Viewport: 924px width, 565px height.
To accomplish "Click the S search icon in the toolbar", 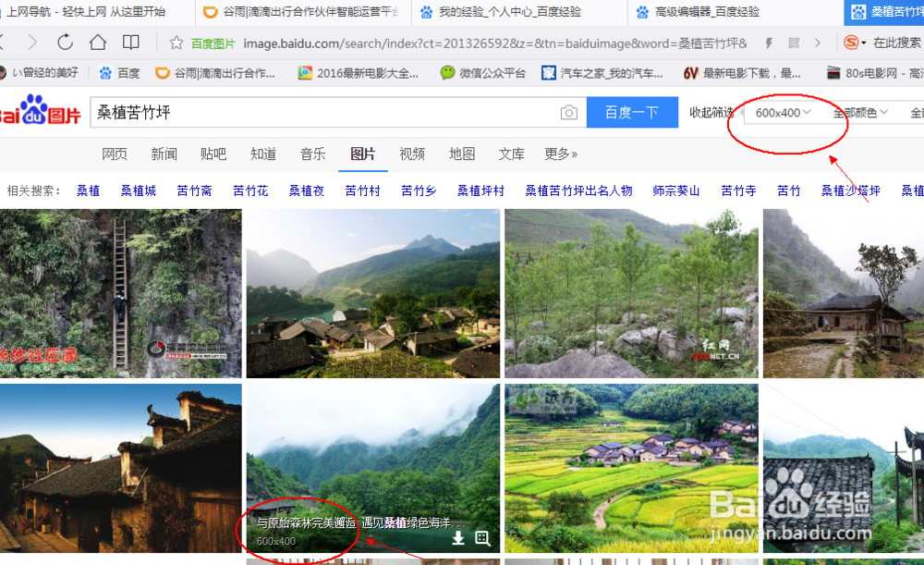I will 851,42.
